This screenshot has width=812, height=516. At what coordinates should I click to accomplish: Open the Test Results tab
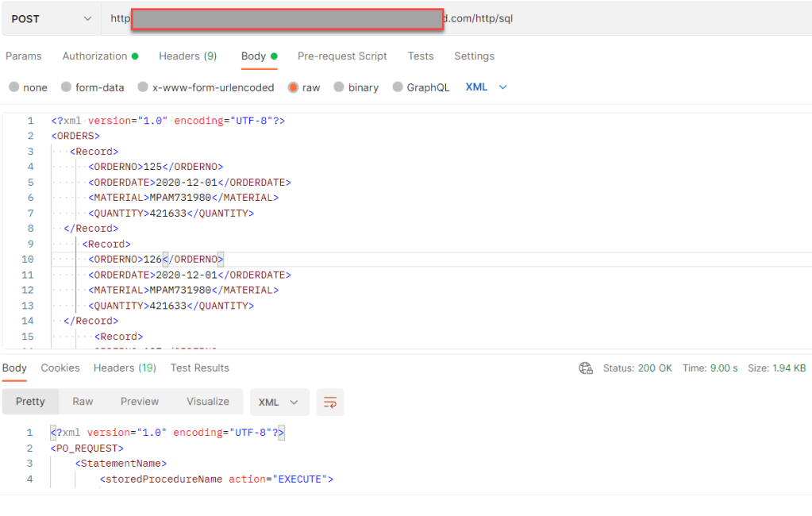pyautogui.click(x=199, y=368)
